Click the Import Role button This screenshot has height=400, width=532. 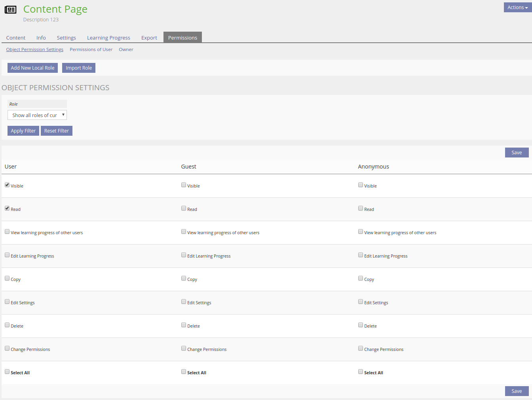click(x=79, y=68)
